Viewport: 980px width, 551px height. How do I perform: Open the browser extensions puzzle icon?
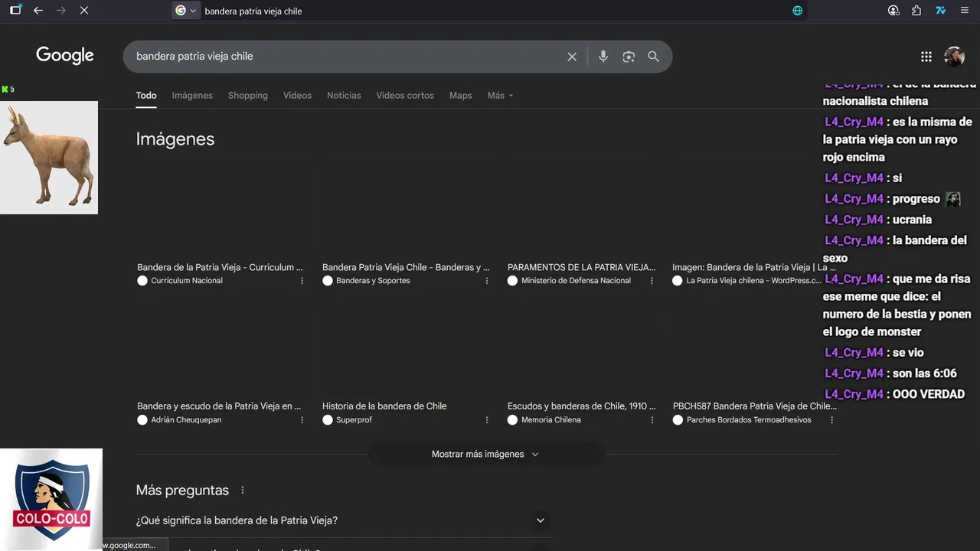(916, 11)
